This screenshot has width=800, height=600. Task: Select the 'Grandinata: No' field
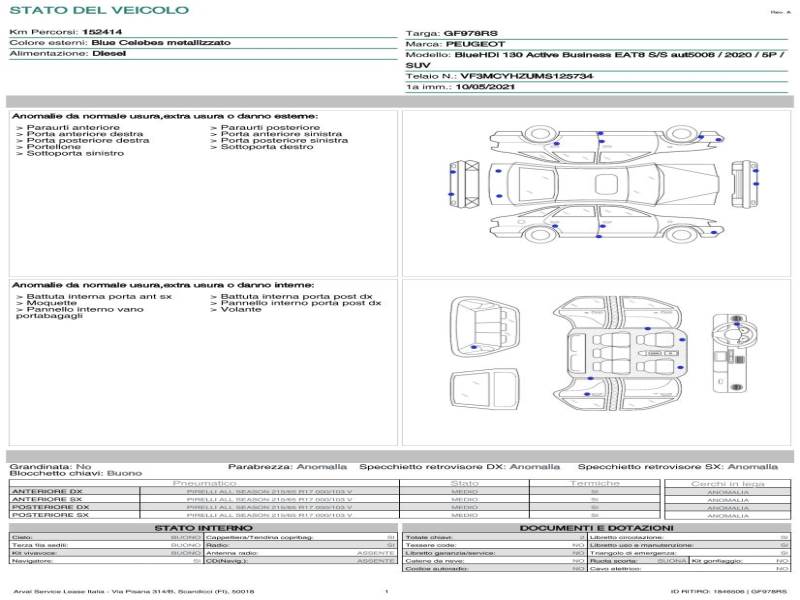51,466
